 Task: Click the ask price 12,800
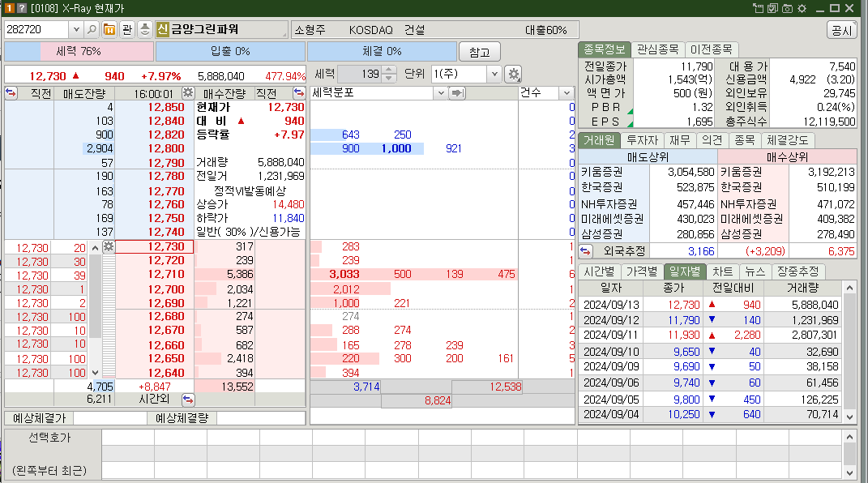[165, 148]
